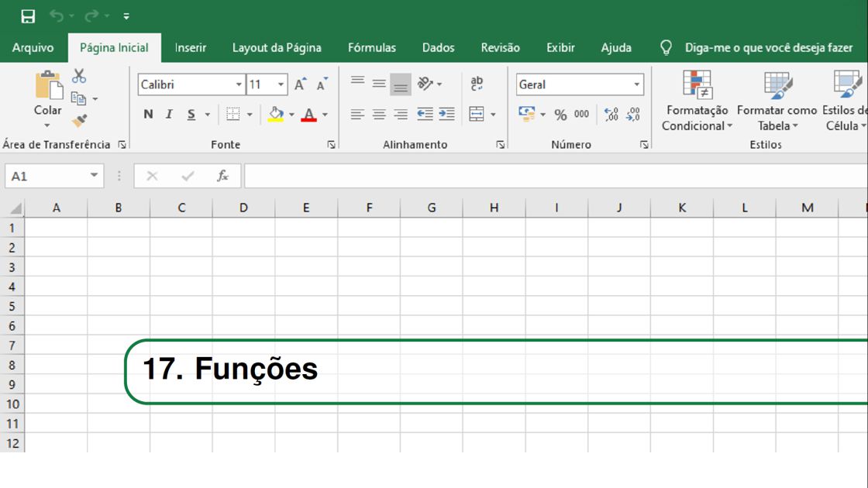Open fill color dropdown arrow
Image resolution: width=868 pixels, height=488 pixels.
click(x=291, y=115)
